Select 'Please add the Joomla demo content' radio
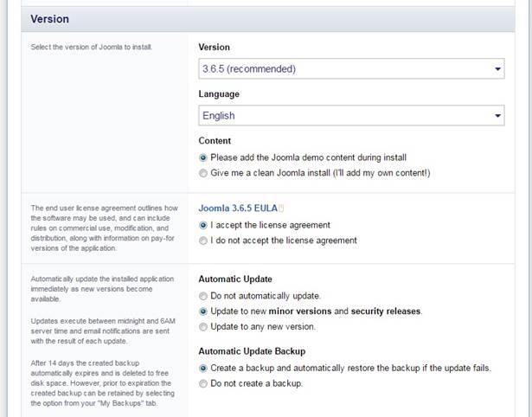Image resolution: width=532 pixels, height=417 pixels. point(203,157)
